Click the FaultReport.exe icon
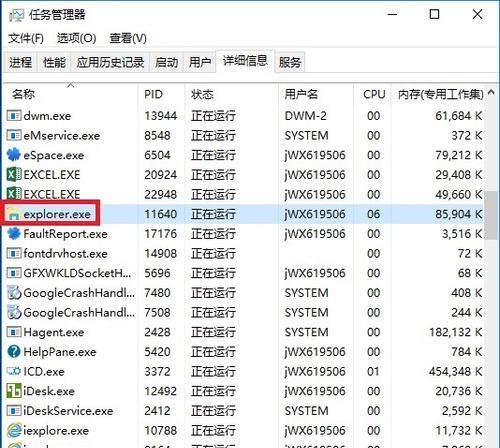This screenshot has width=500, height=448. (14, 234)
